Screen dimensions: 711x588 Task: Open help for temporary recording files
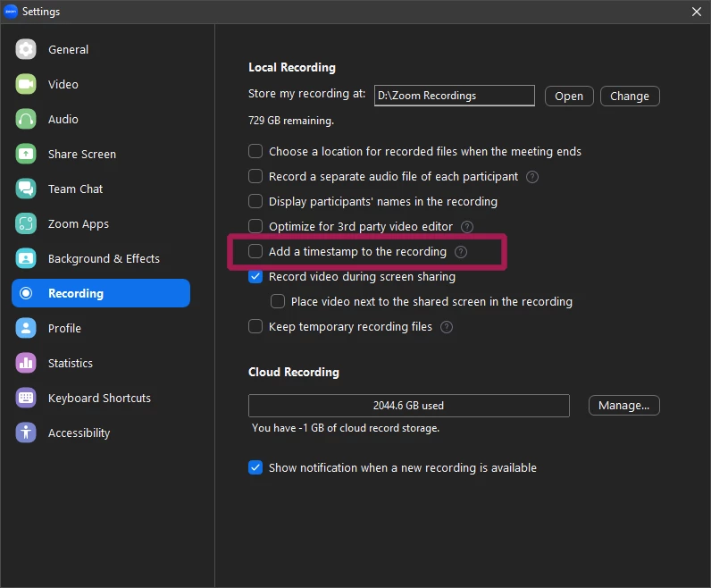tap(447, 327)
